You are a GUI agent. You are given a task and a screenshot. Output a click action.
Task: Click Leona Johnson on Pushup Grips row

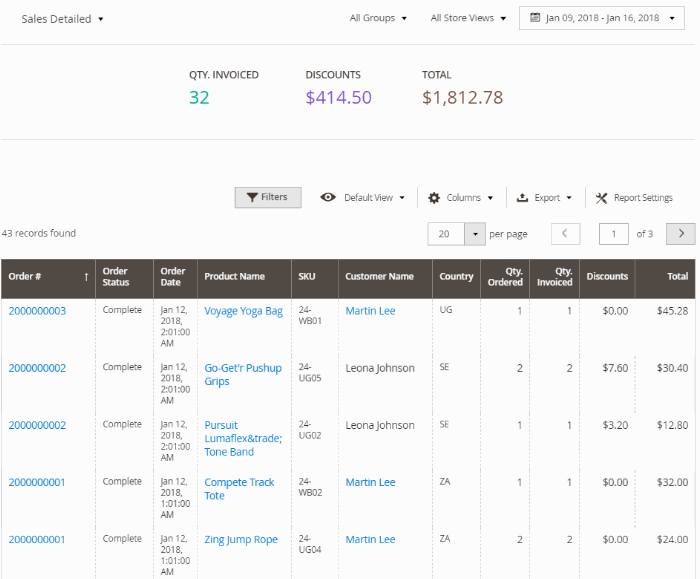[380, 368]
